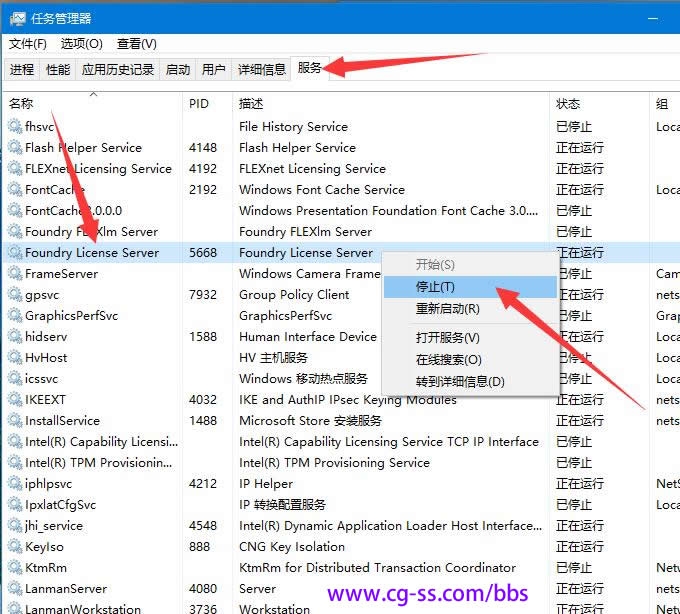Sort services by the 状态 column header
This screenshot has width=680, height=614.
click(x=568, y=104)
